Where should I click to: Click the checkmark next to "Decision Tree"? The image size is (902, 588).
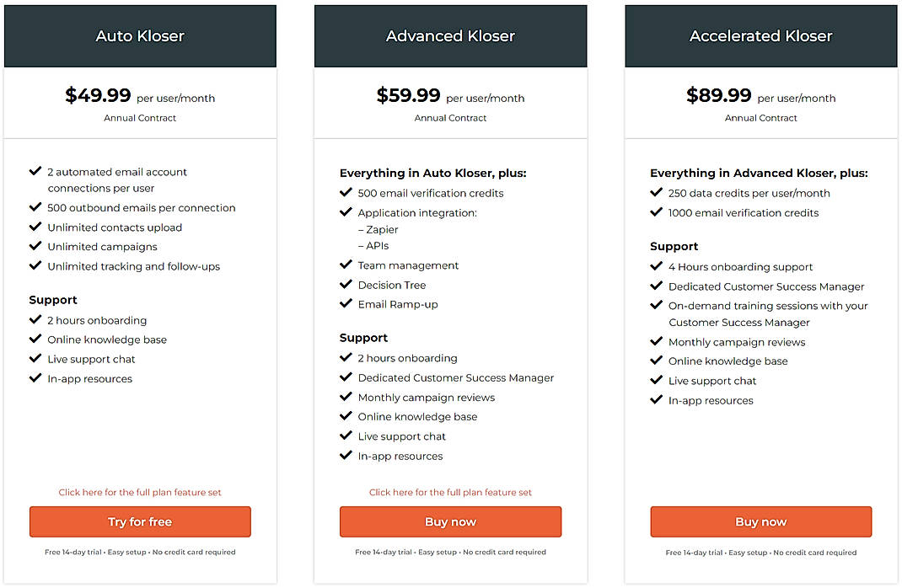346,284
